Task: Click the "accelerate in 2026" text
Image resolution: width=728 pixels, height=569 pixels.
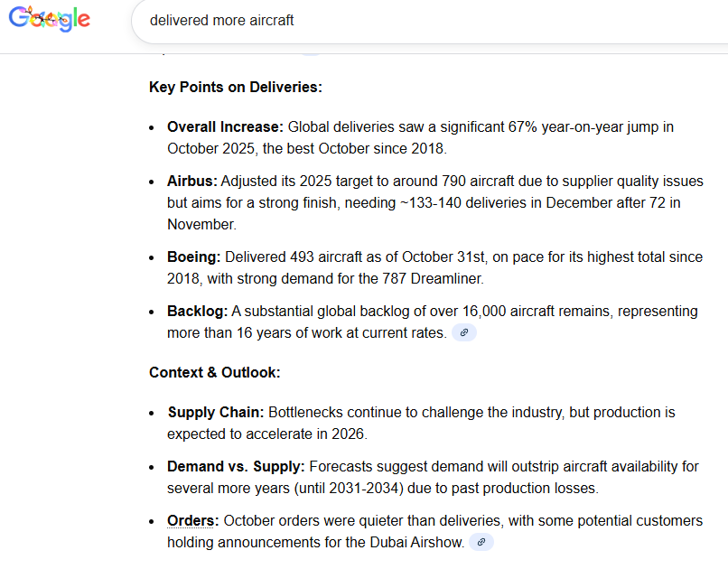Action: point(303,434)
